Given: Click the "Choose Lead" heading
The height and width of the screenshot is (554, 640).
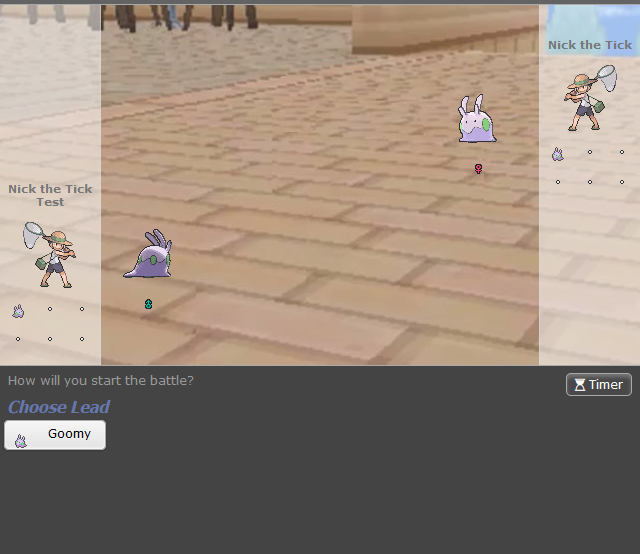Looking at the screenshot, I should tap(59, 407).
